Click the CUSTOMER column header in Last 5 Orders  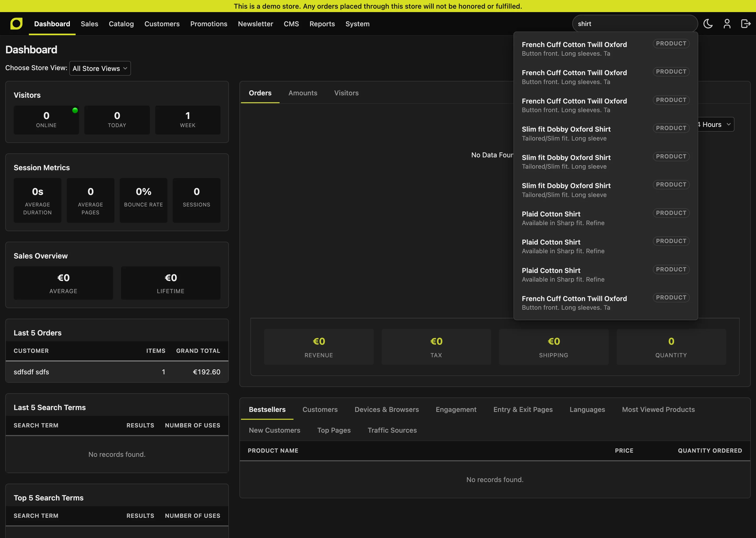point(31,350)
